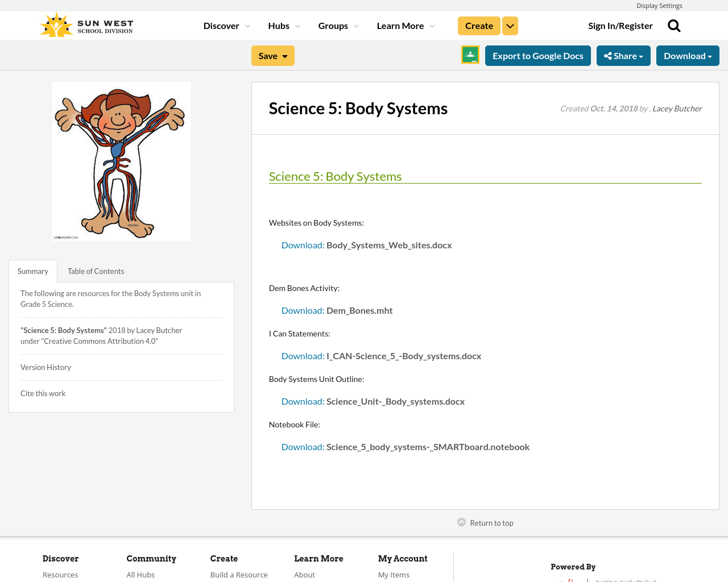Image resolution: width=728 pixels, height=582 pixels.
Task: Switch to the Table of Contents tab
Action: 96,271
